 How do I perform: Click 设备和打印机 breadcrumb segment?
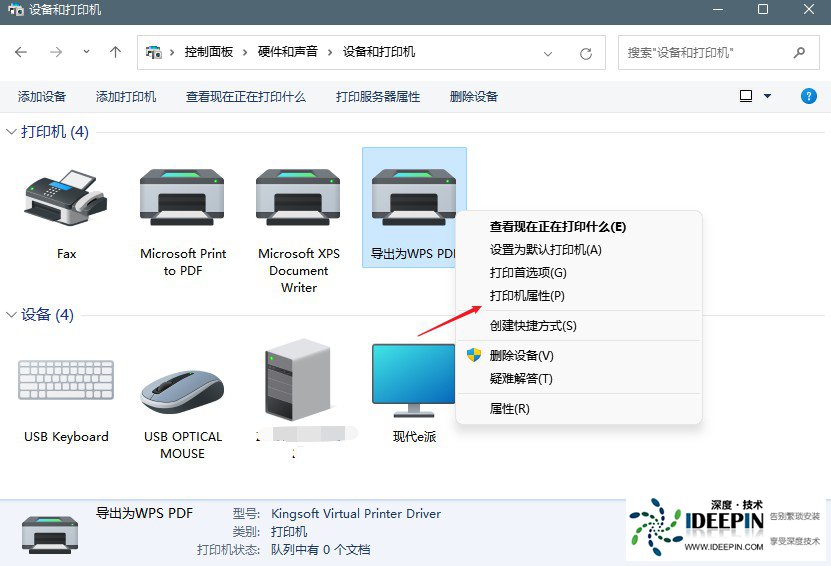[379, 52]
